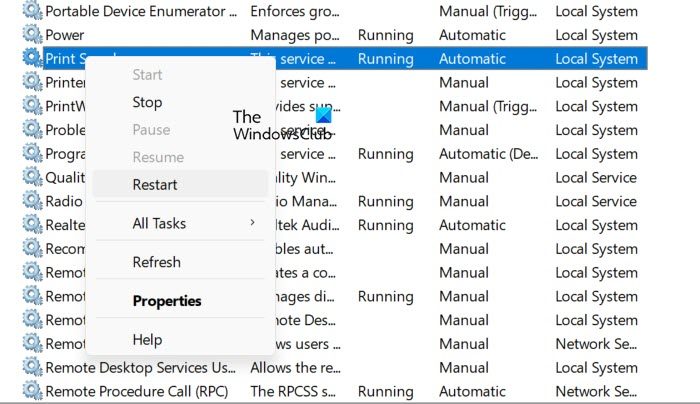The height and width of the screenshot is (404, 700).
Task: Select the Print Spooler service gear icon
Action: (x=32, y=59)
